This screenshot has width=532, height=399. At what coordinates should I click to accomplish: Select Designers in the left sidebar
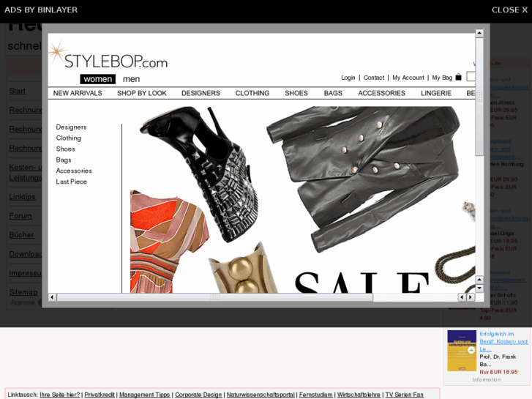click(x=71, y=127)
